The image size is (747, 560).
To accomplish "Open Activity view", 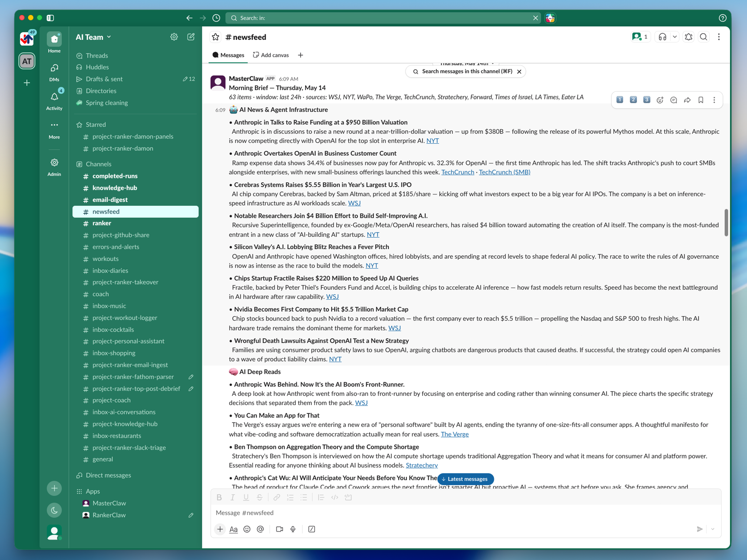I will pyautogui.click(x=54, y=101).
